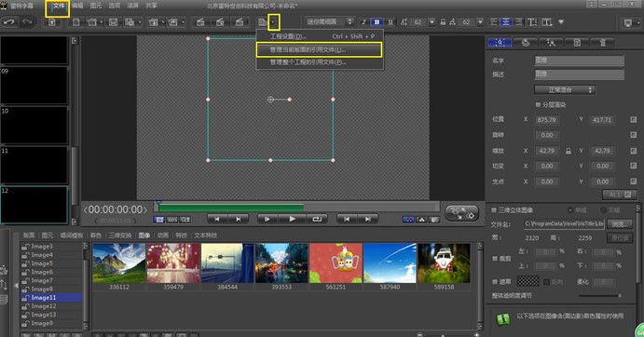Toggle underline text formatting
The image size is (644, 337).
[391, 22]
